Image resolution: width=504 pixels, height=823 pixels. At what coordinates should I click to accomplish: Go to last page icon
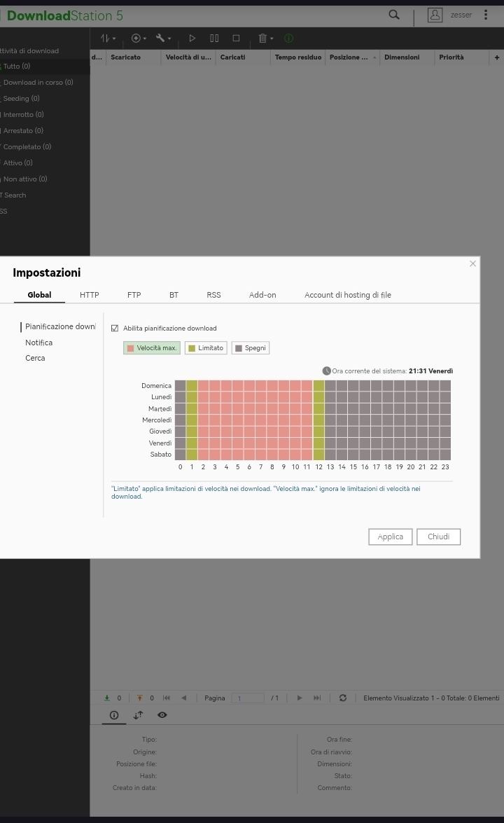(x=317, y=698)
